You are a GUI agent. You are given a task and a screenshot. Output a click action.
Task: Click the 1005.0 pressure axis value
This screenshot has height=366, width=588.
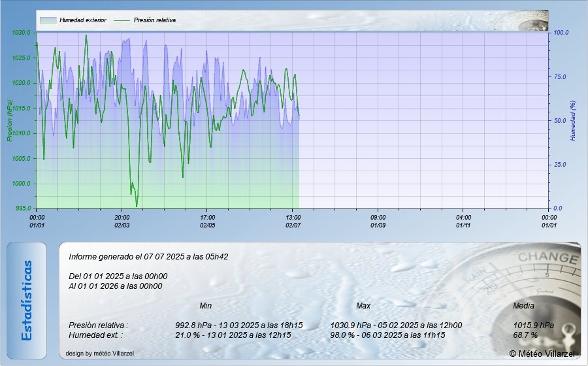[x=22, y=159]
